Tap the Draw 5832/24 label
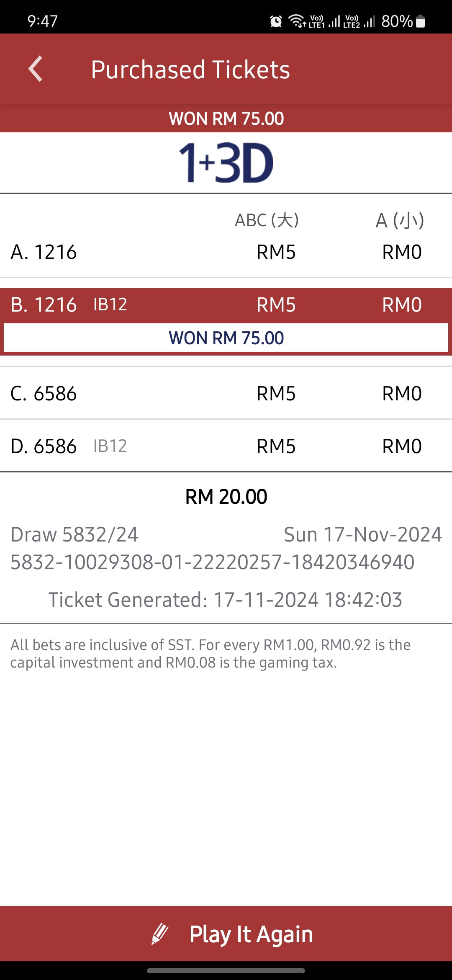 [x=74, y=535]
